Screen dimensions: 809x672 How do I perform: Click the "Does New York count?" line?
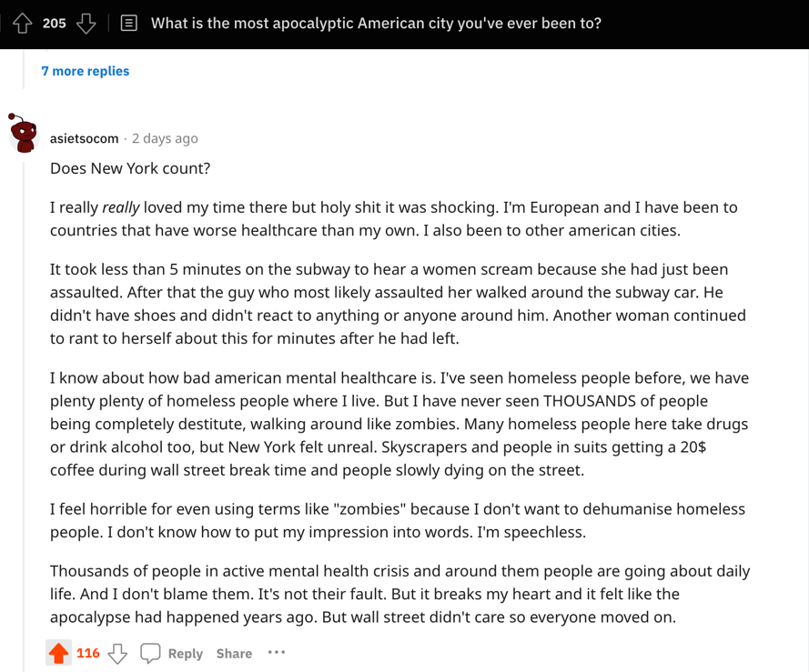click(x=130, y=168)
